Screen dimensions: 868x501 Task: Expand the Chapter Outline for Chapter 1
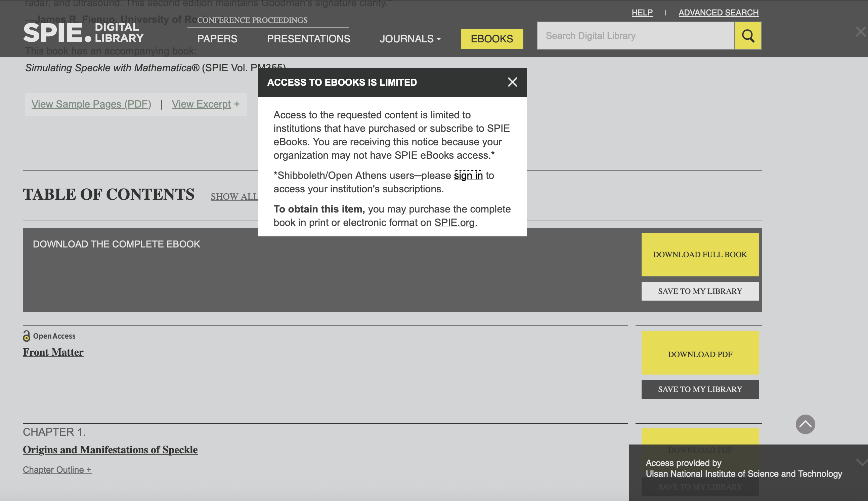tap(57, 470)
